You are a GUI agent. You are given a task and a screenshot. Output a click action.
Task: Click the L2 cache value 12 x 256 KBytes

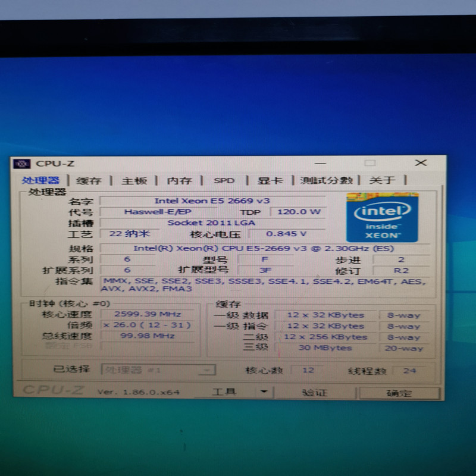(325, 337)
